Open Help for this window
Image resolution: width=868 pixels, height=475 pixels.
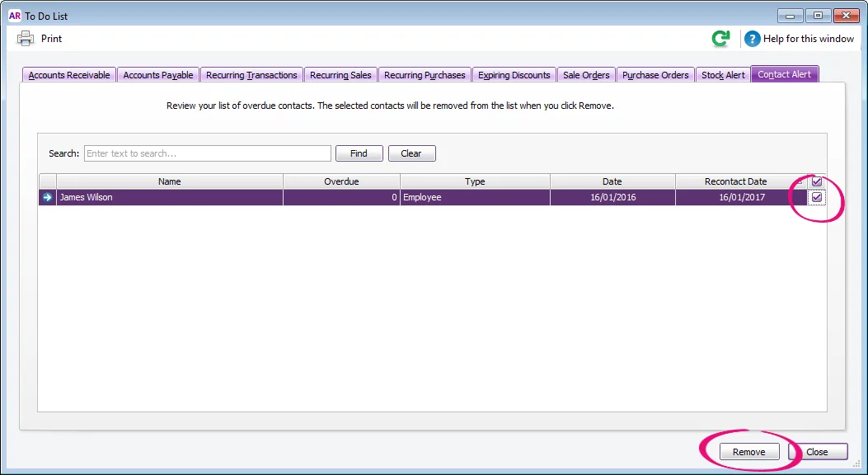pos(808,39)
